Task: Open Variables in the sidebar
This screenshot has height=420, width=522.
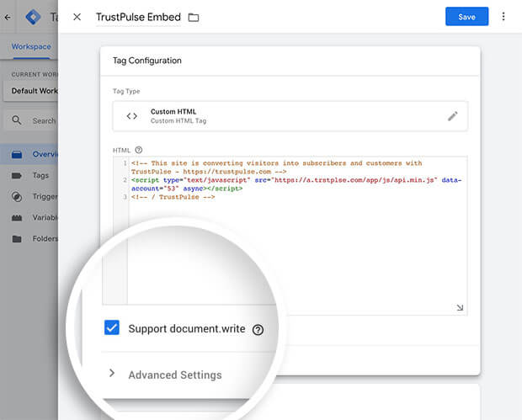Action: pos(29,218)
